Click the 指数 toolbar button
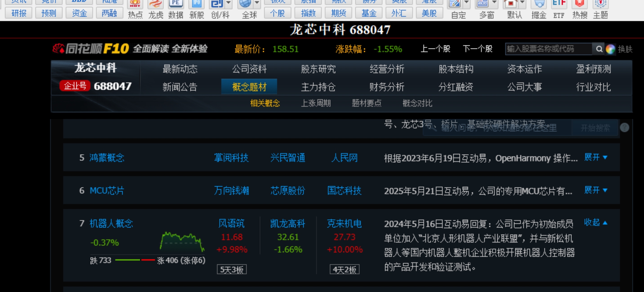Viewport: 644px width, 292px height. click(x=308, y=13)
